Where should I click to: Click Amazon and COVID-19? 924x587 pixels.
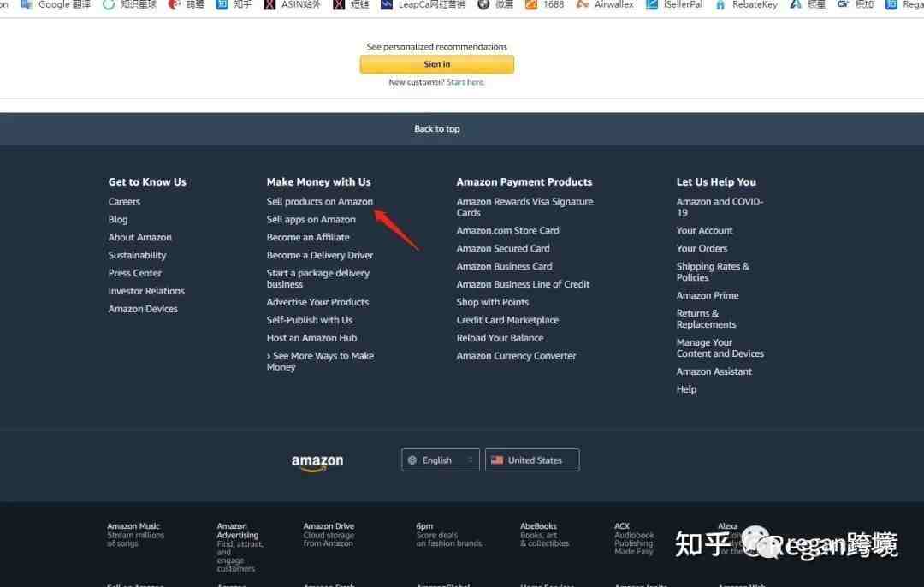(x=720, y=207)
